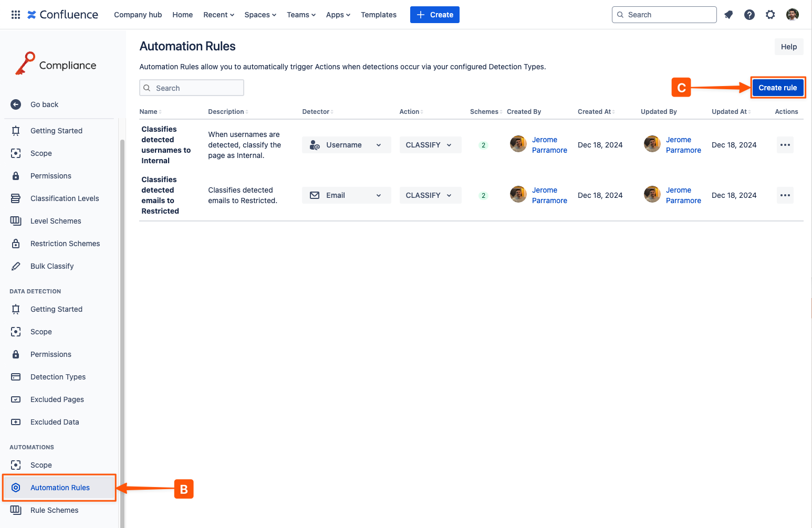The image size is (812, 528).
Task: Open the settings gear icon
Action: 771,15
